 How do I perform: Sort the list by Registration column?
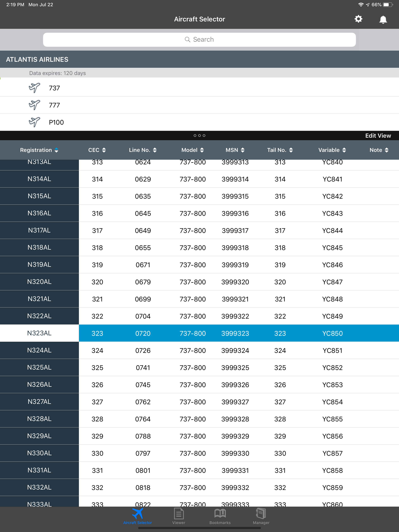pyautogui.click(x=39, y=150)
